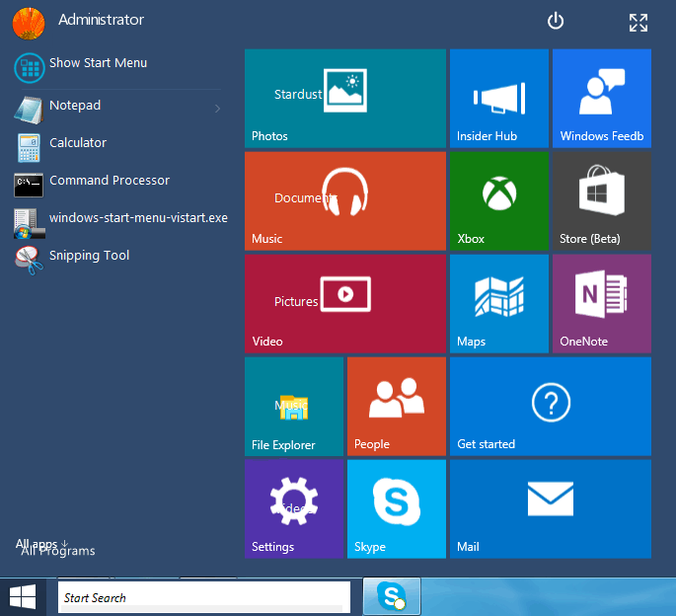676x616 pixels.
Task: Click the Get started tile
Action: [x=551, y=407]
